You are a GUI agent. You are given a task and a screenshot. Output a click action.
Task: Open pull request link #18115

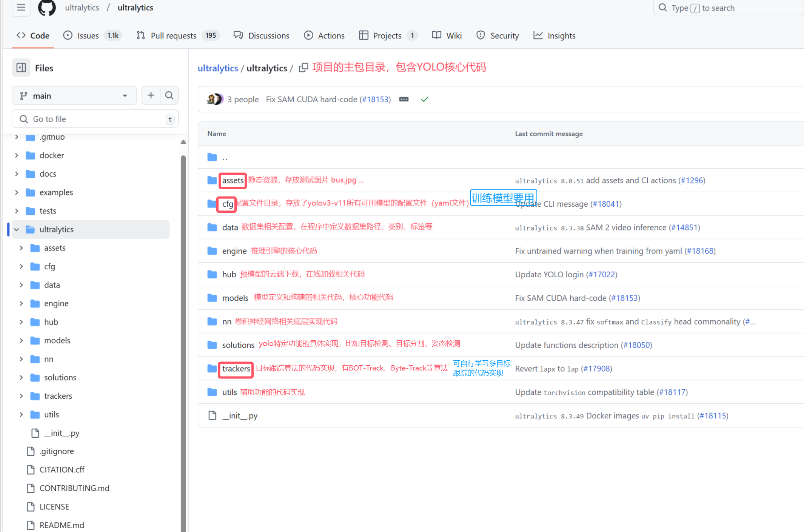(x=713, y=416)
